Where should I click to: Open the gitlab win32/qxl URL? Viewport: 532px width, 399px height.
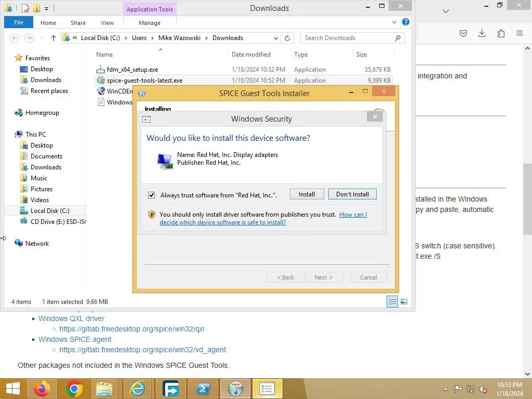(131, 329)
